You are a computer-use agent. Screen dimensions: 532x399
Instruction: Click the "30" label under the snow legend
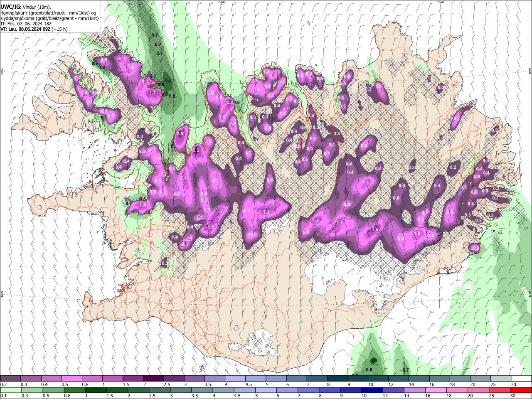pyautogui.click(x=514, y=384)
